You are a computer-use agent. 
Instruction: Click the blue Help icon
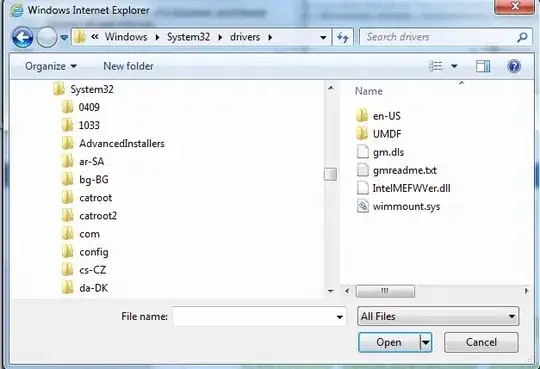[514, 66]
